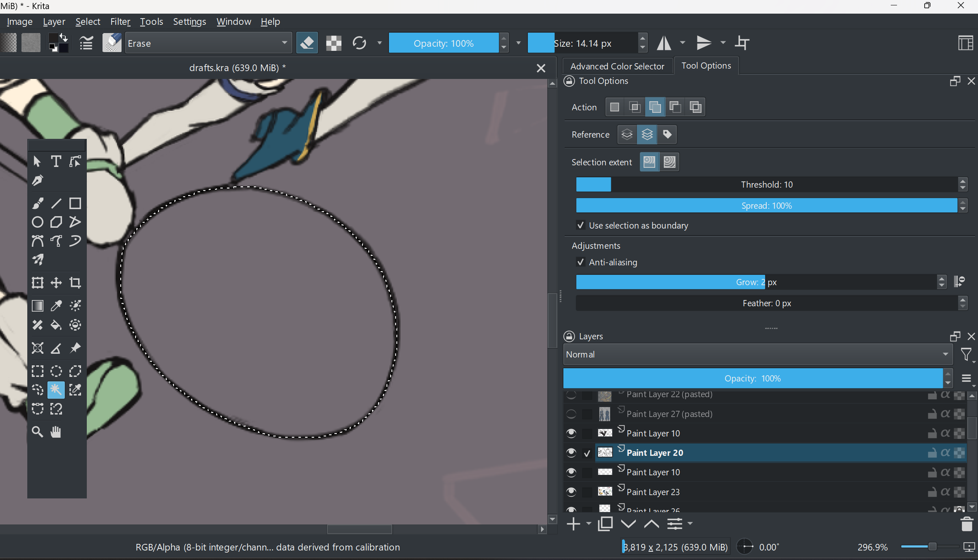Open layer blending mode Normal dropdown

758,354
